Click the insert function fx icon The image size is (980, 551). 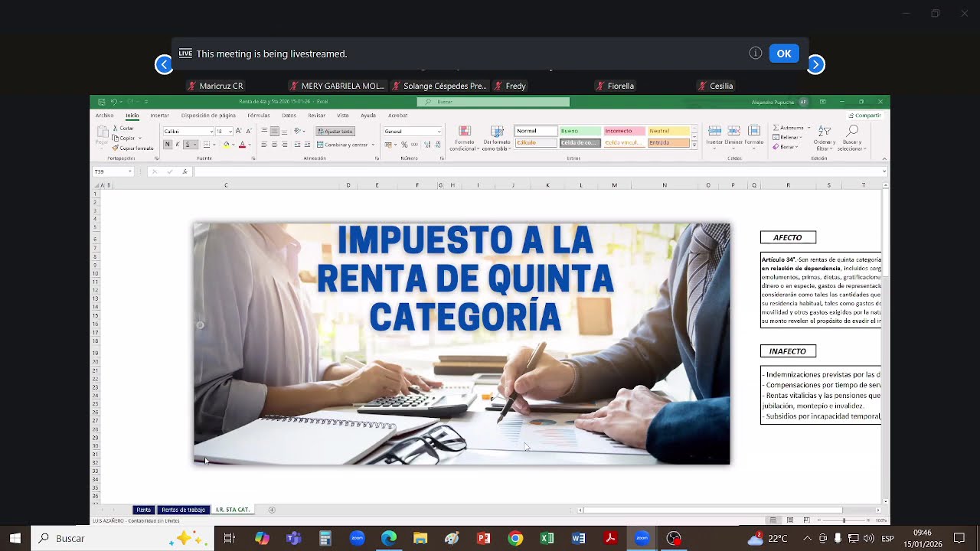pos(185,171)
